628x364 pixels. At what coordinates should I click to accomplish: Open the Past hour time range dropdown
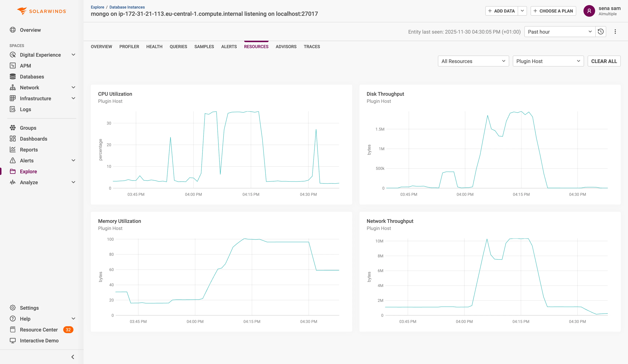pos(560,32)
